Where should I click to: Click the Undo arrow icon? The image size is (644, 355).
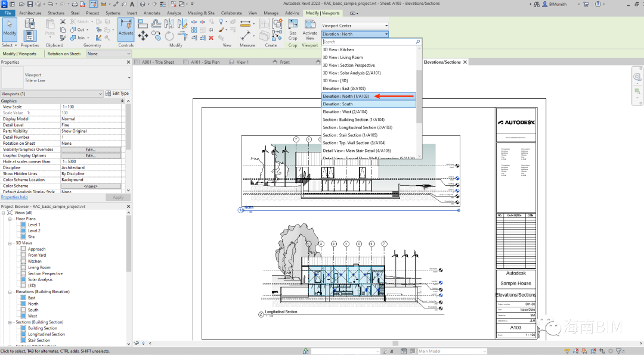(50, 4)
